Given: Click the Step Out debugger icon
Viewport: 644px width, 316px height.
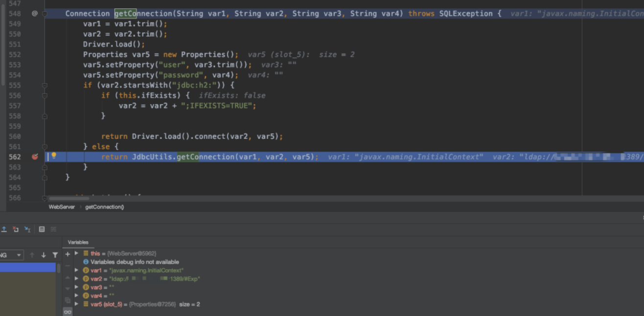Looking at the screenshot, I should tap(4, 229).
